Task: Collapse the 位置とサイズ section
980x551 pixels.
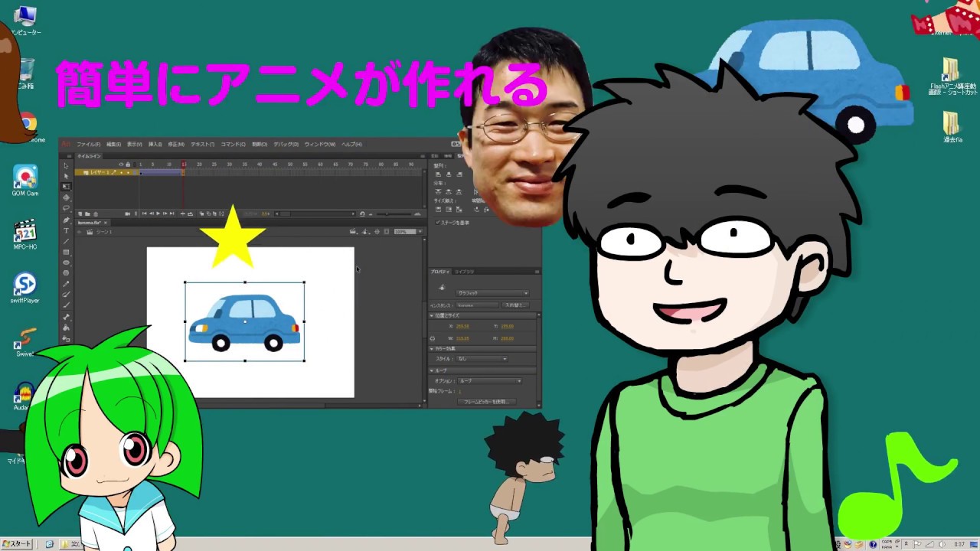Action: click(432, 315)
